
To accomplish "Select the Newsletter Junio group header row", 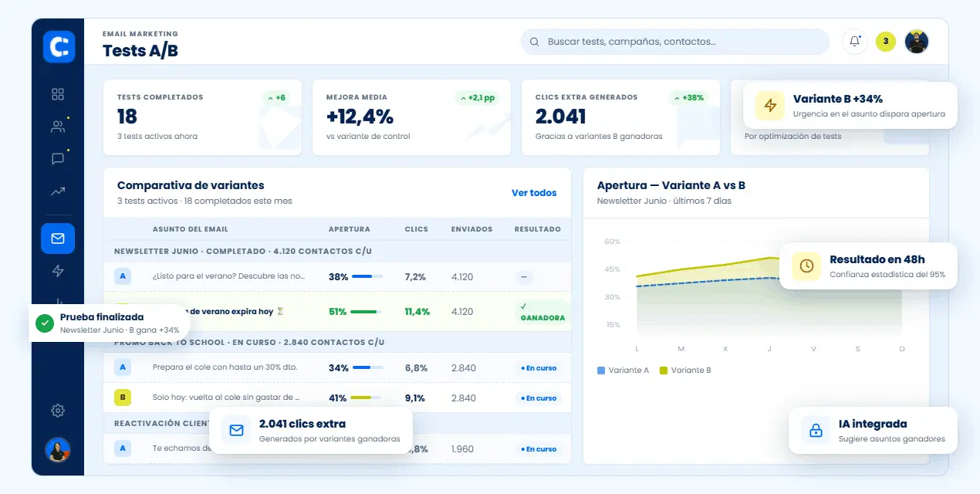I will [x=337, y=251].
